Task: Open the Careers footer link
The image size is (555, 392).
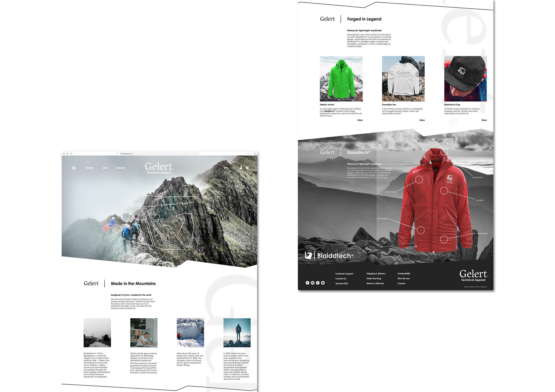Action: [402, 283]
